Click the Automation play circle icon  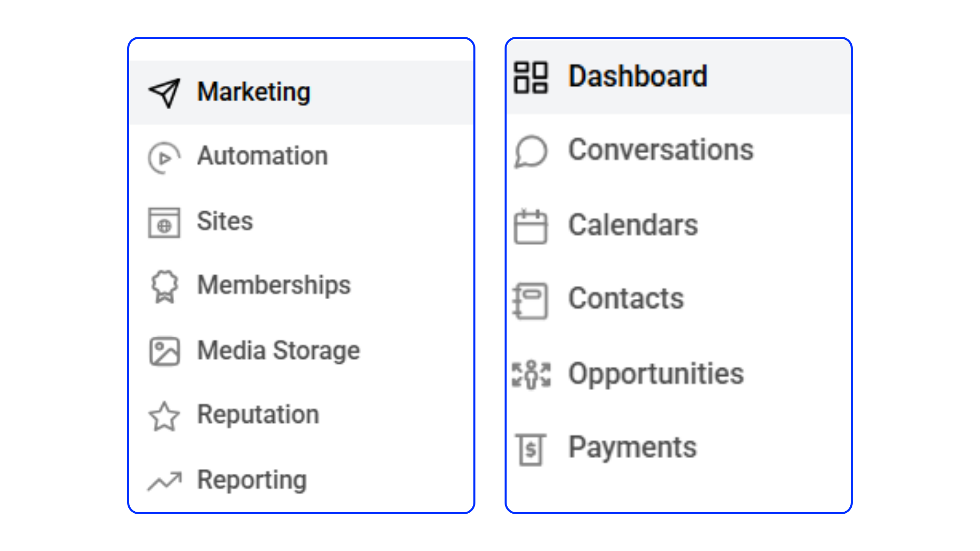point(164,158)
